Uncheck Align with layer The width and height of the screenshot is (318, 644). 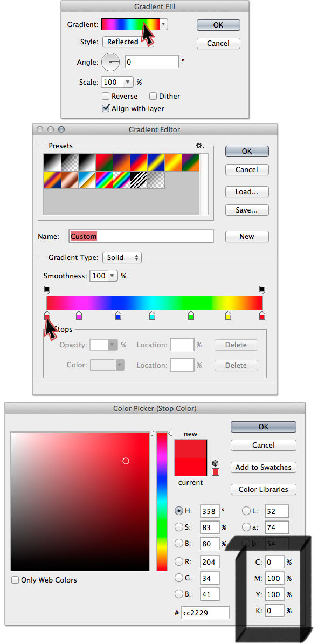click(x=106, y=108)
